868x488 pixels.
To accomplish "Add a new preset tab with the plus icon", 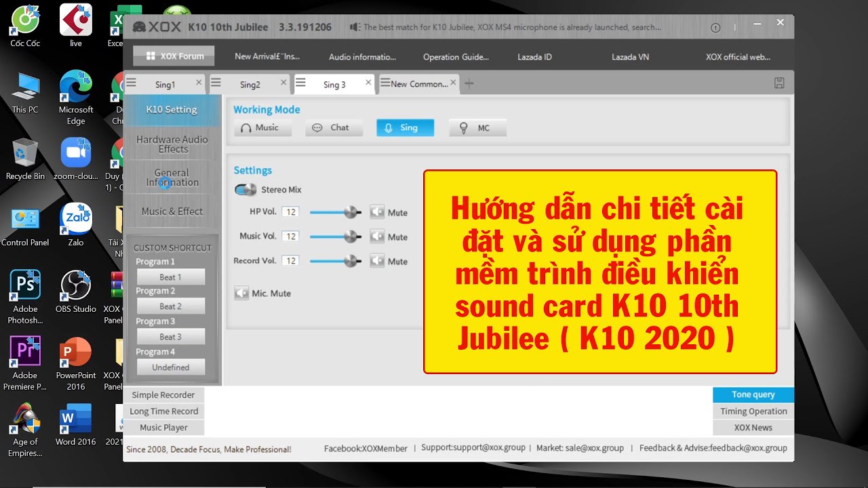I will pyautogui.click(x=469, y=83).
